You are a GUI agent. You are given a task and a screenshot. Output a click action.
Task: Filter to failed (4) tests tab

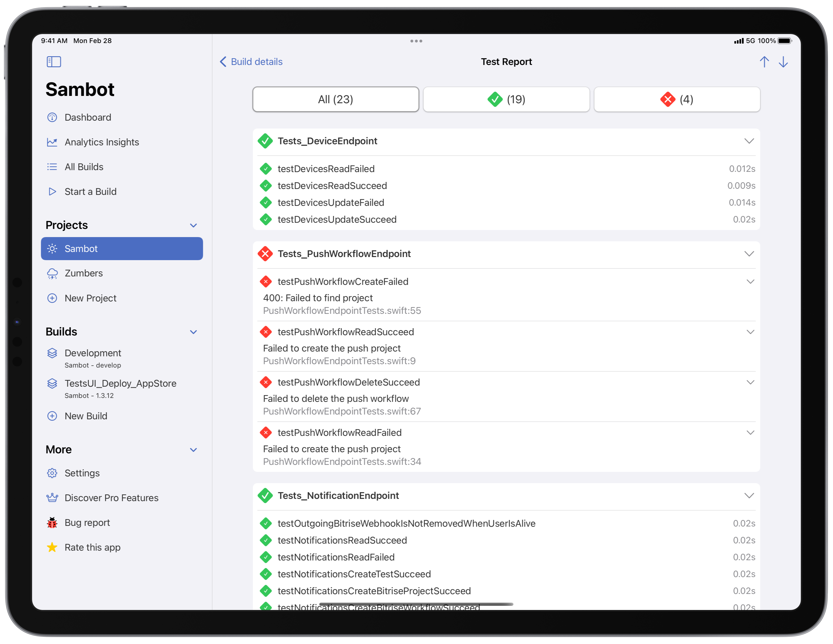click(x=677, y=100)
